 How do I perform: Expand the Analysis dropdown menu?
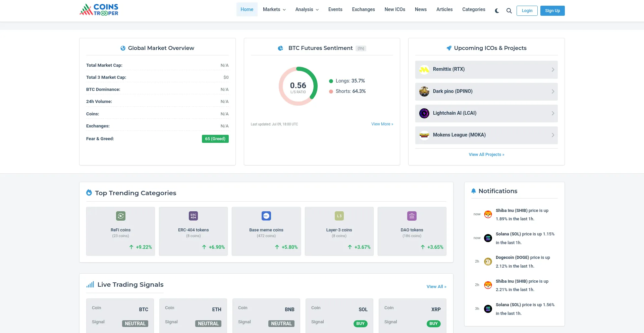click(307, 9)
